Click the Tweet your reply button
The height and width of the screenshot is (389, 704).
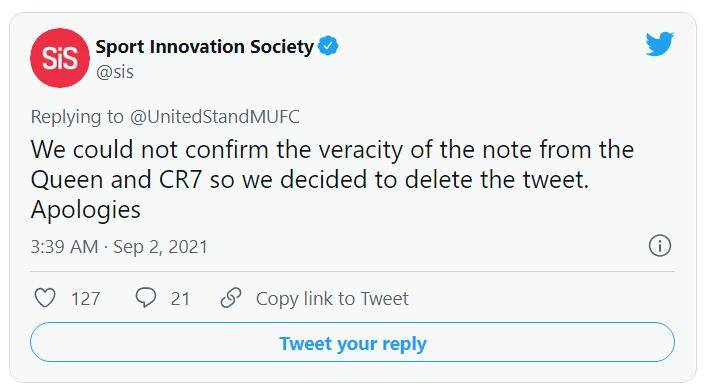pos(352,342)
